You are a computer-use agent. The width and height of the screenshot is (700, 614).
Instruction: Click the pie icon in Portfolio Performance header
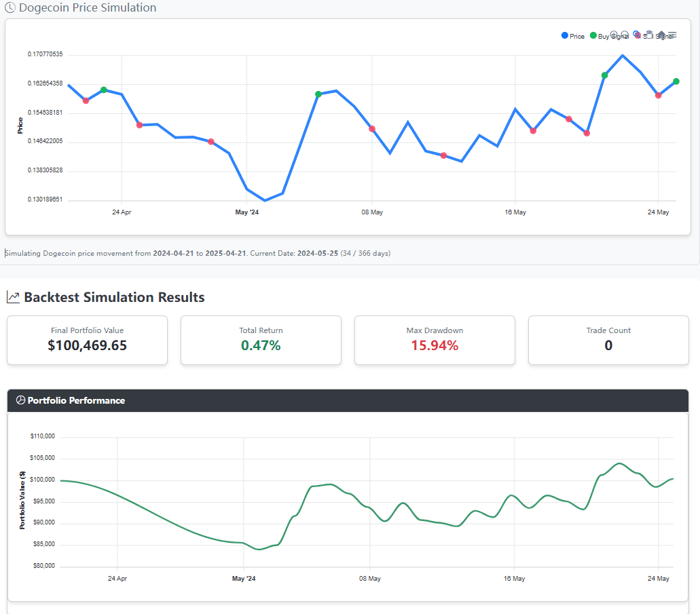click(x=20, y=400)
